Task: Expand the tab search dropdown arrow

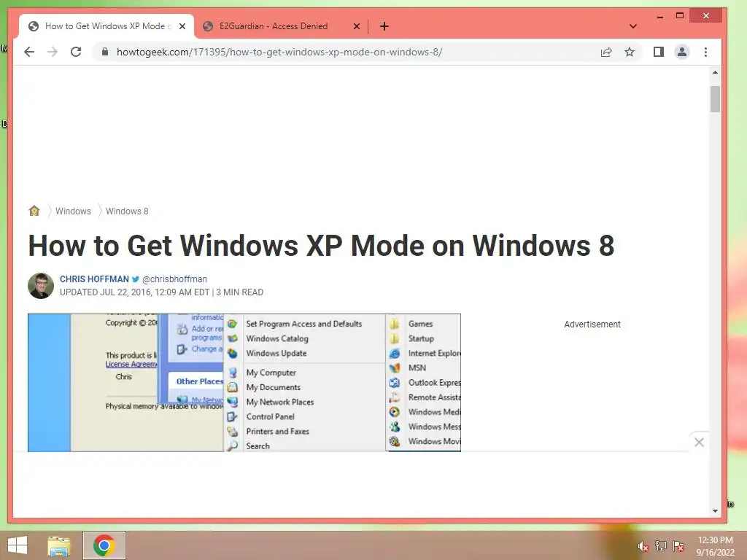Action: [x=632, y=26]
